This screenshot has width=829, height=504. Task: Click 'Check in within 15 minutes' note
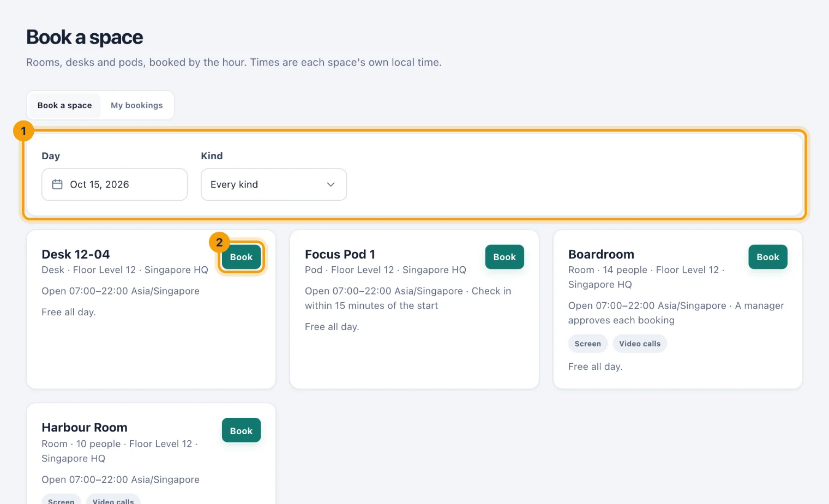click(x=408, y=298)
